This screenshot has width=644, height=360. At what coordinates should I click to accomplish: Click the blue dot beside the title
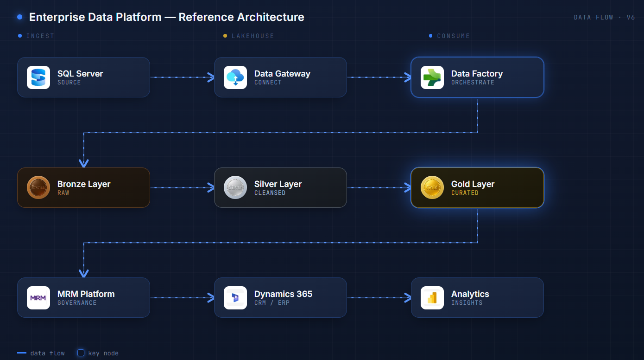click(20, 17)
